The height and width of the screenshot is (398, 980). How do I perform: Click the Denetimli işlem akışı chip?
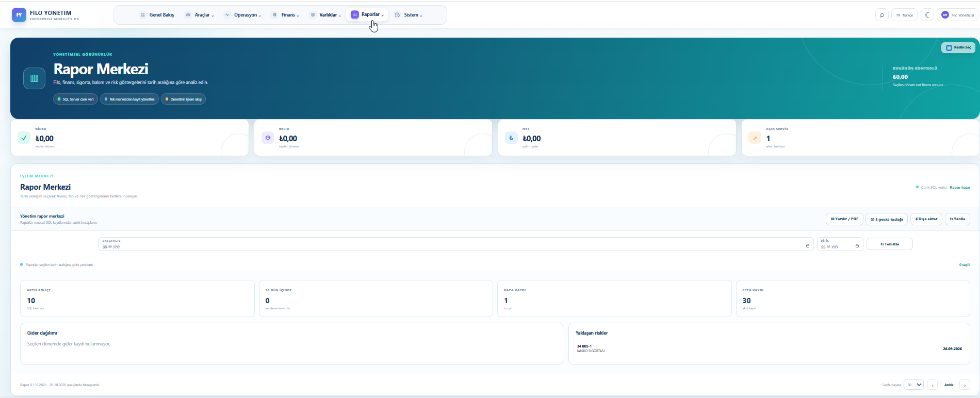point(184,99)
